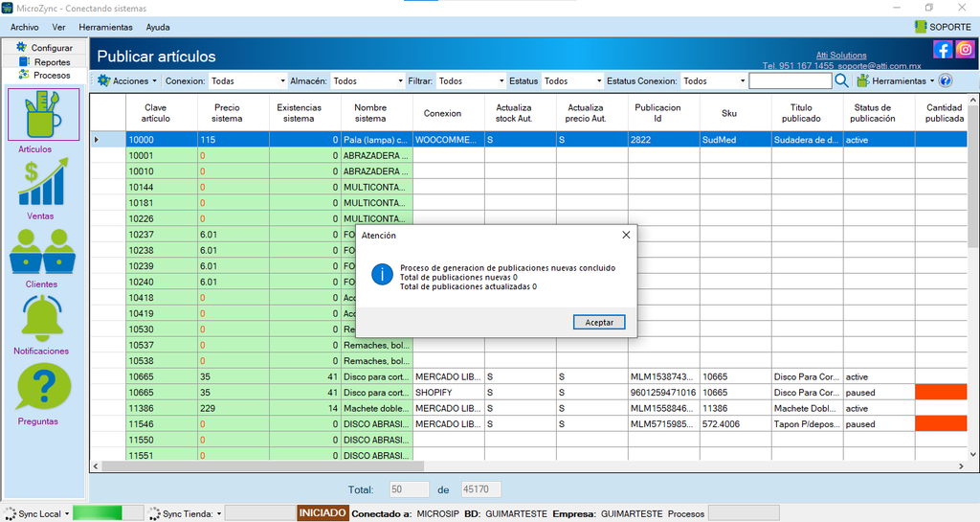Select cell with clave 11386
The width and height of the screenshot is (980, 522).
coord(162,408)
